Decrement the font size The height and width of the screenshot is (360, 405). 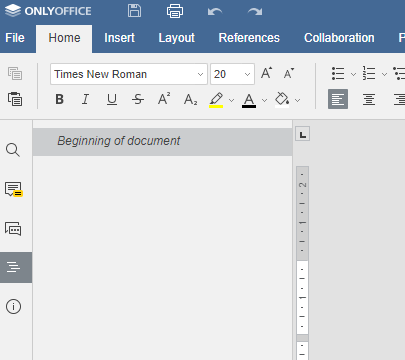pyautogui.click(x=289, y=73)
